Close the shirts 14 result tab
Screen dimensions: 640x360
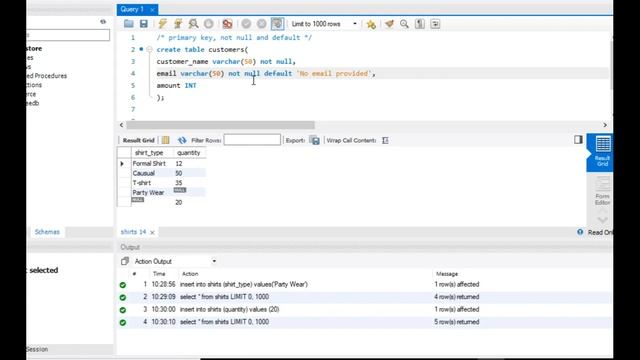[x=152, y=232]
